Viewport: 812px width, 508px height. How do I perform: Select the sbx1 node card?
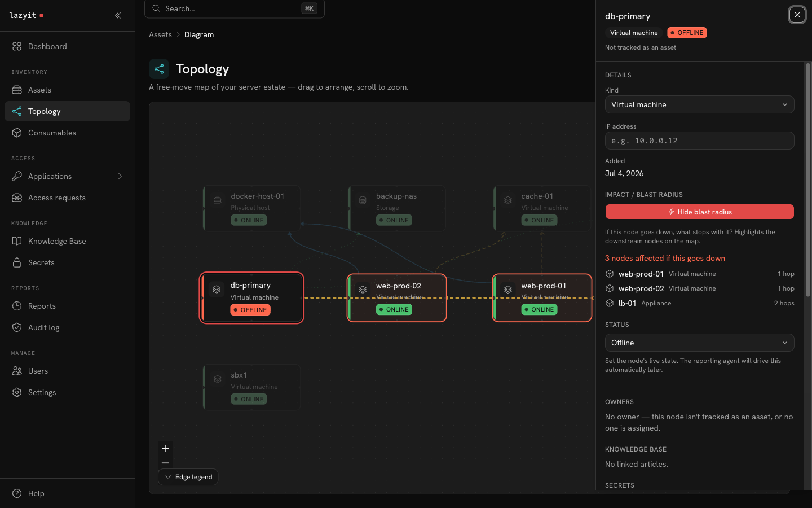click(251, 387)
